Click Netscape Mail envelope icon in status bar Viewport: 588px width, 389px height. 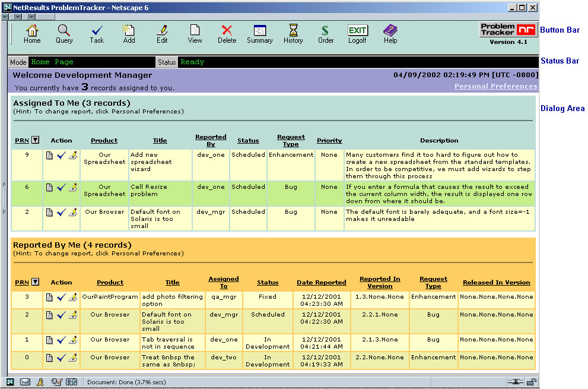click(25, 382)
